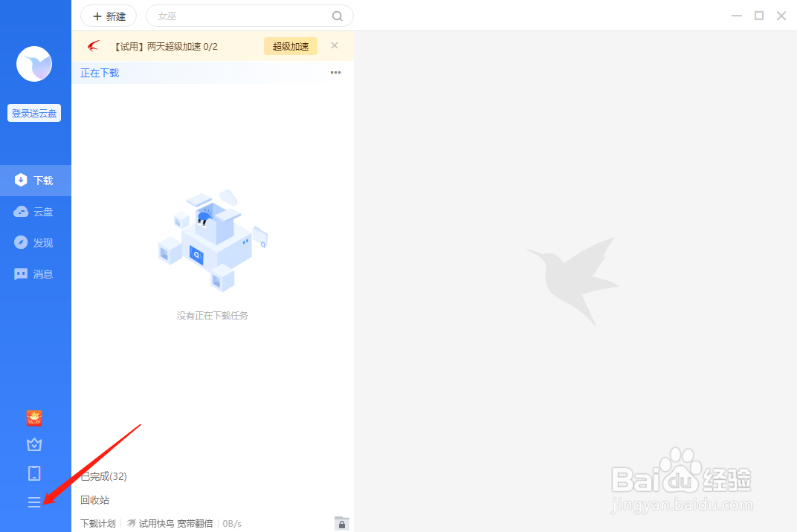Click the 登录送云盘 login button
797x532 pixels.
[34, 113]
